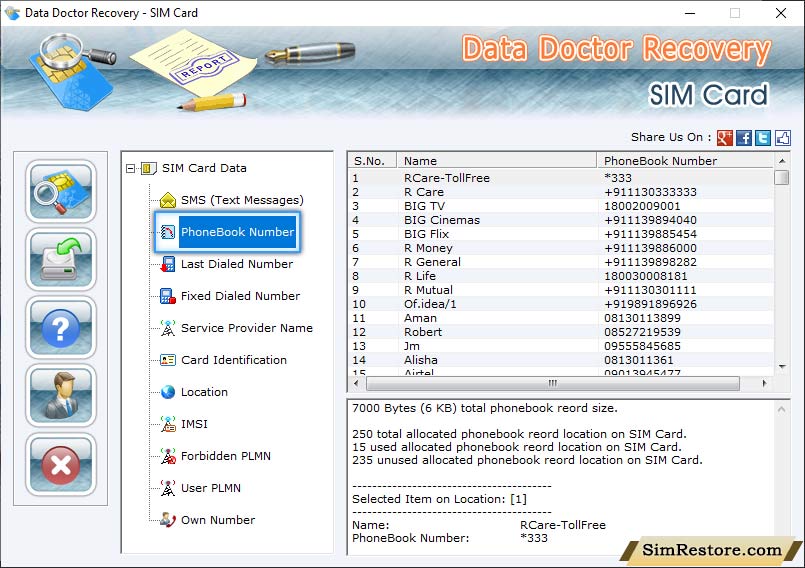Click the Own Number handset icon
This screenshot has width=805, height=568.
click(x=168, y=520)
